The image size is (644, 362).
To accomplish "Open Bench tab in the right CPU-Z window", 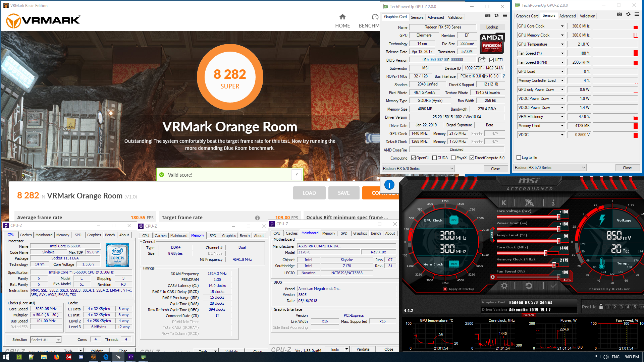I will [x=376, y=233].
